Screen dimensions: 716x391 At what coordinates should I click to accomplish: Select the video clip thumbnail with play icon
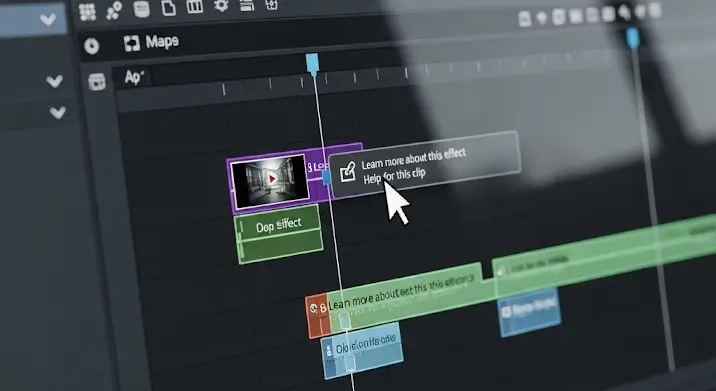269,181
